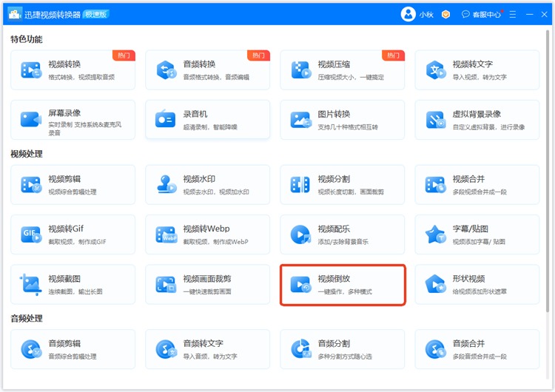Open the 视频截图 screenshot icon
The width and height of the screenshot is (555, 392).
point(31,284)
